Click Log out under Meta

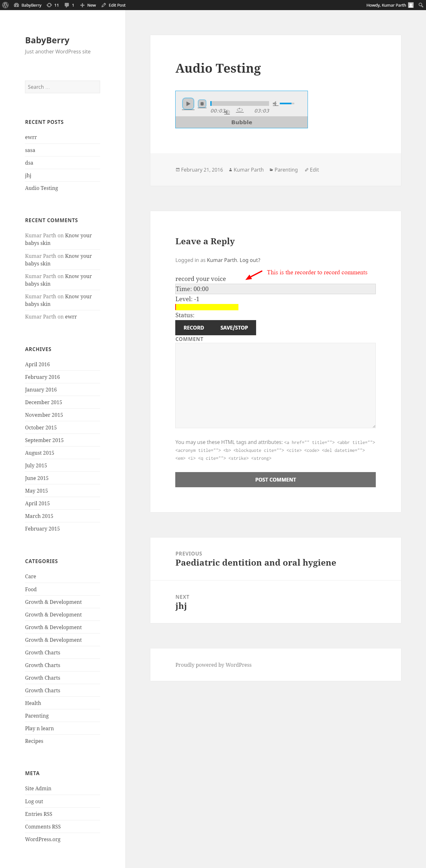tap(34, 801)
